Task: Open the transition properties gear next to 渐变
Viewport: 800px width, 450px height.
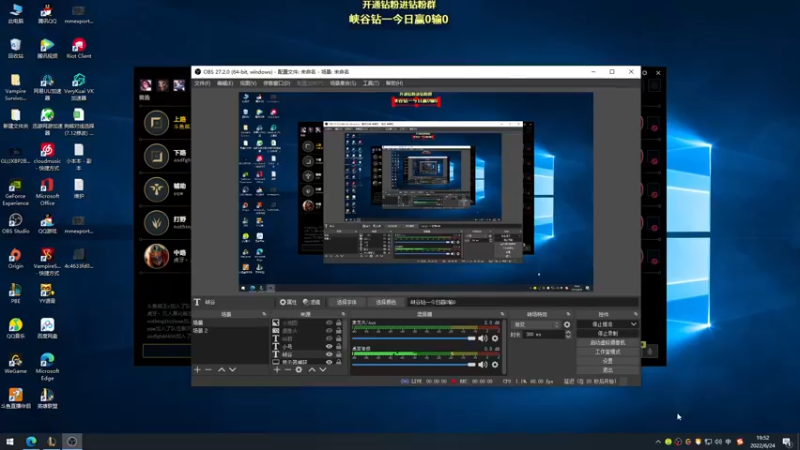Action: coord(567,324)
